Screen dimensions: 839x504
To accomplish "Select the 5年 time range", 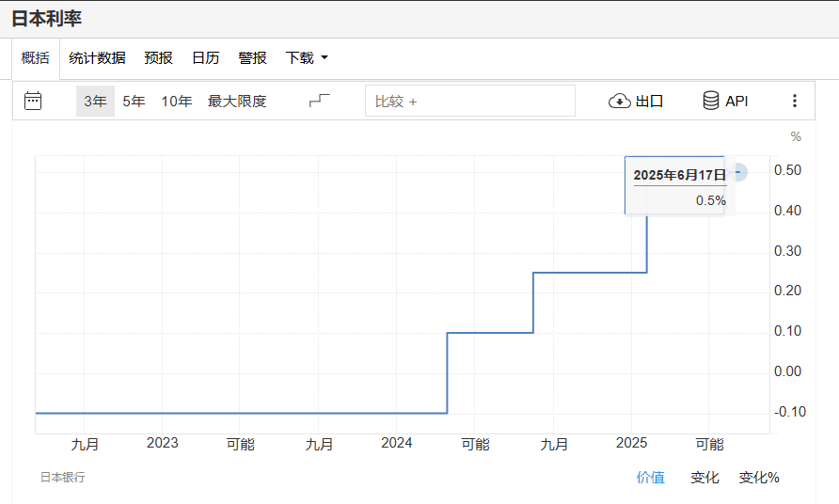I will pos(134,102).
